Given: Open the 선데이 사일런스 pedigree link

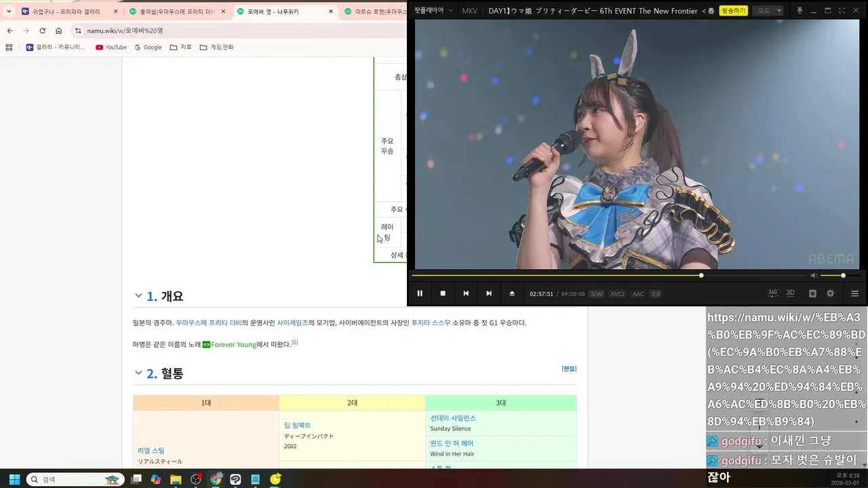Looking at the screenshot, I should 453,418.
